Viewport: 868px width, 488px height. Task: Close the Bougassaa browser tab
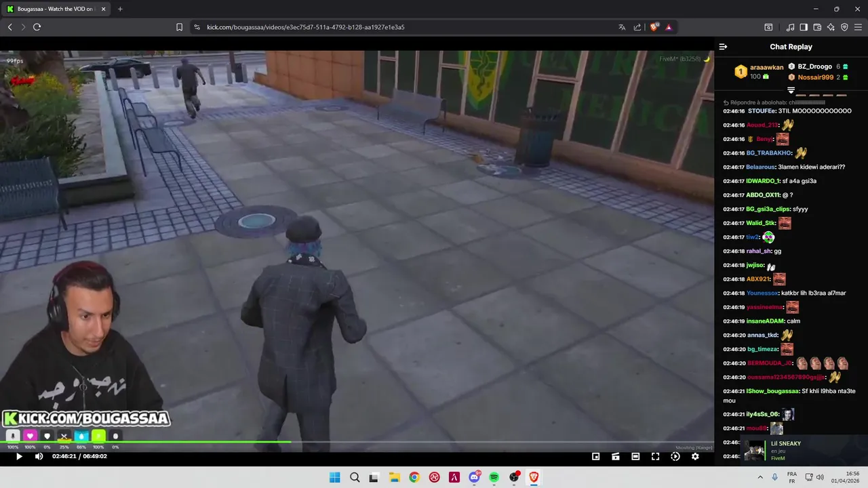(104, 9)
